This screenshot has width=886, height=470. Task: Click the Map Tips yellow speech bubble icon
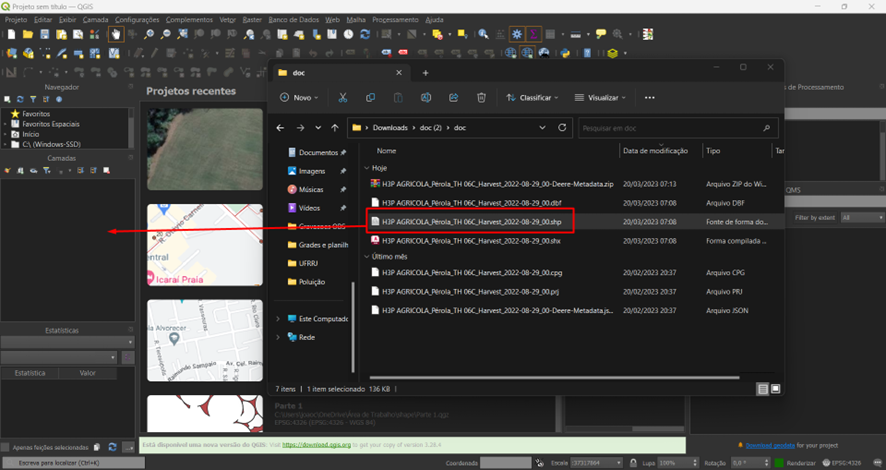pyautogui.click(x=601, y=34)
